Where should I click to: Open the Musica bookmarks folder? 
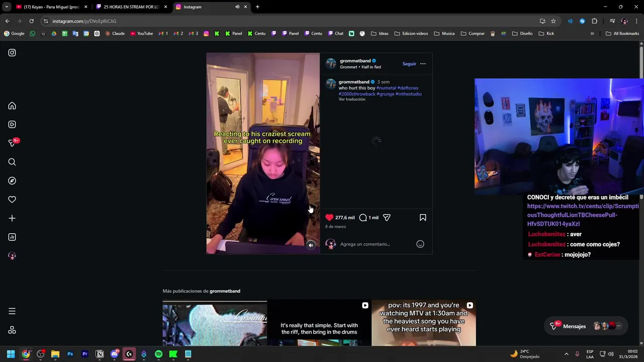pyautogui.click(x=444, y=34)
